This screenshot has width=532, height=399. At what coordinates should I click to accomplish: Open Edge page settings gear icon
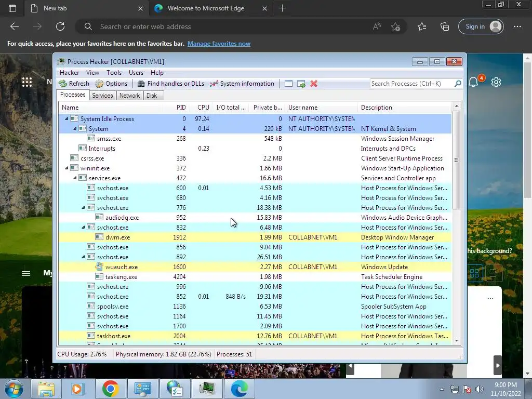(x=496, y=82)
